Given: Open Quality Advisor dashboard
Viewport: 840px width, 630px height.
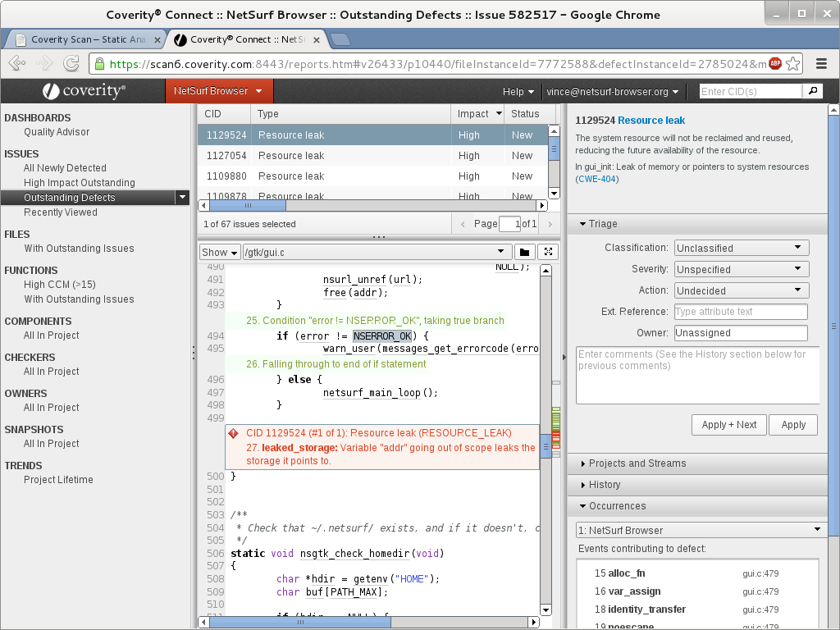Looking at the screenshot, I should click(x=57, y=132).
